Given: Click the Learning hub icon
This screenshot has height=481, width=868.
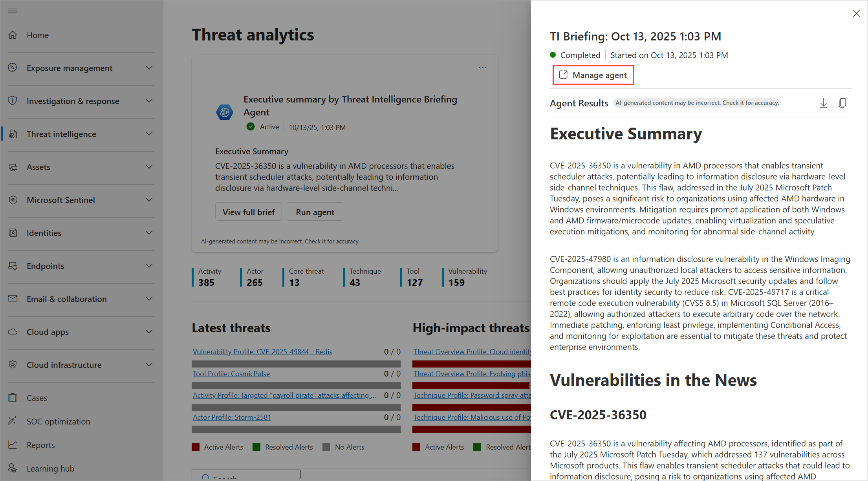Looking at the screenshot, I should [13, 468].
